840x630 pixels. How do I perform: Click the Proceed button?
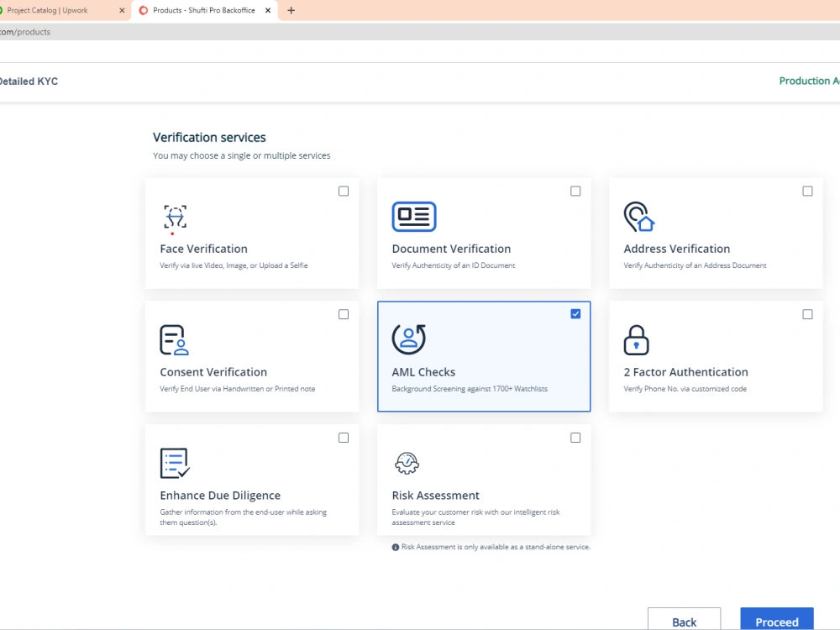tap(776, 622)
